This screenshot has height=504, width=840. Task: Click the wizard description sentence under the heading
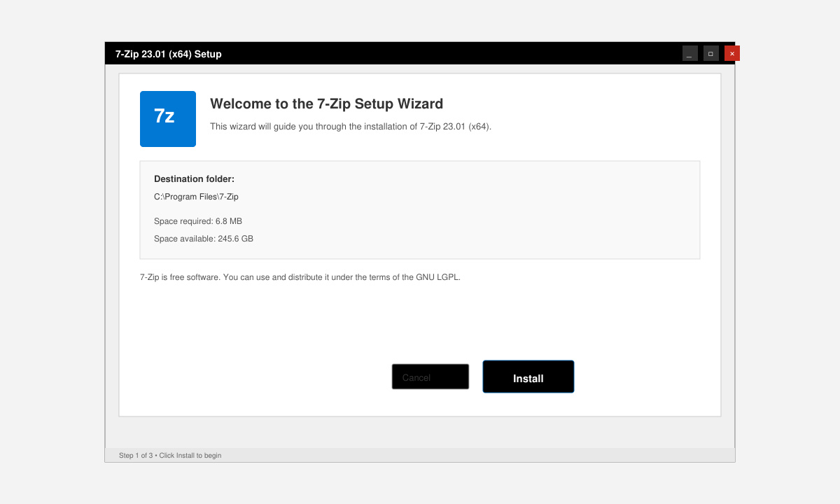click(x=351, y=127)
